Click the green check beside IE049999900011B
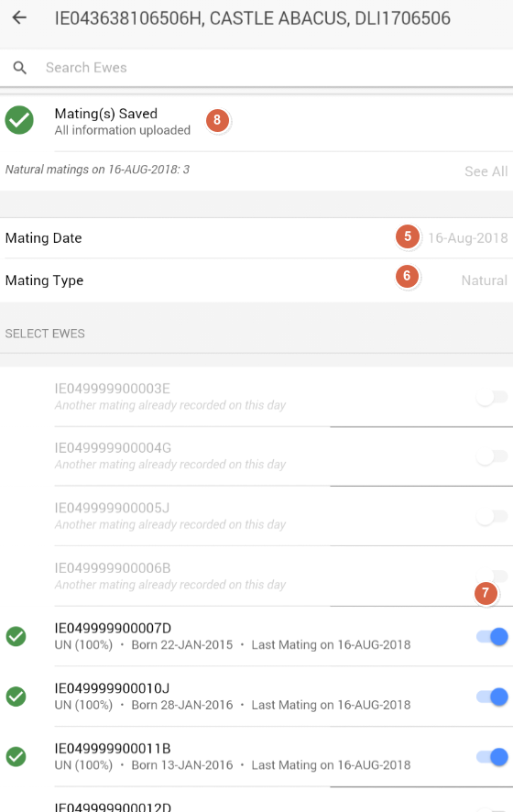 click(x=16, y=757)
